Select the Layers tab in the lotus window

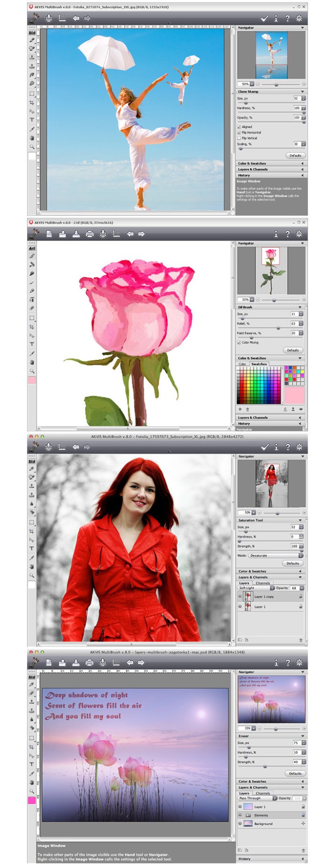[x=244, y=793]
